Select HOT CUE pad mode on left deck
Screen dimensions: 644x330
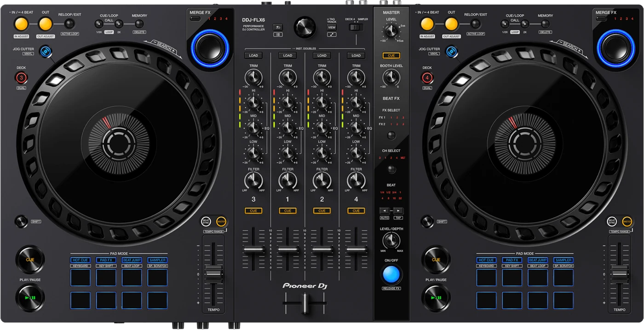coord(80,260)
